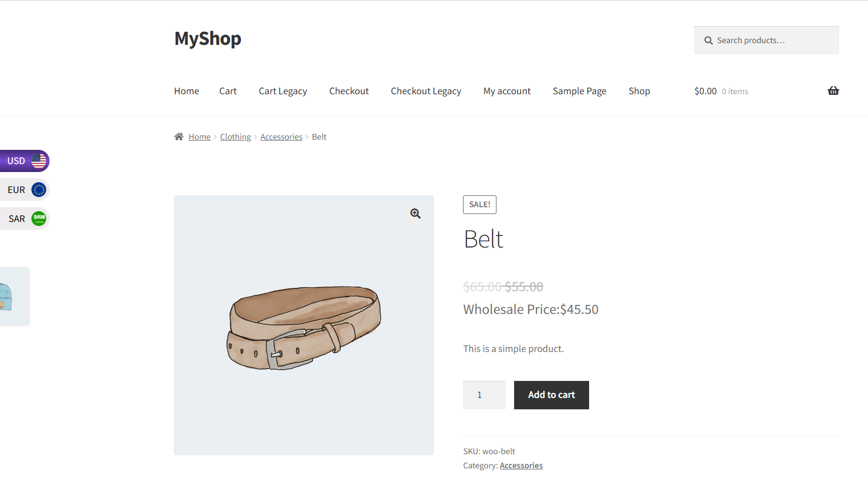Image resolution: width=868 pixels, height=478 pixels.
Task: Select the Saudi flag currency icon
Action: click(x=39, y=219)
